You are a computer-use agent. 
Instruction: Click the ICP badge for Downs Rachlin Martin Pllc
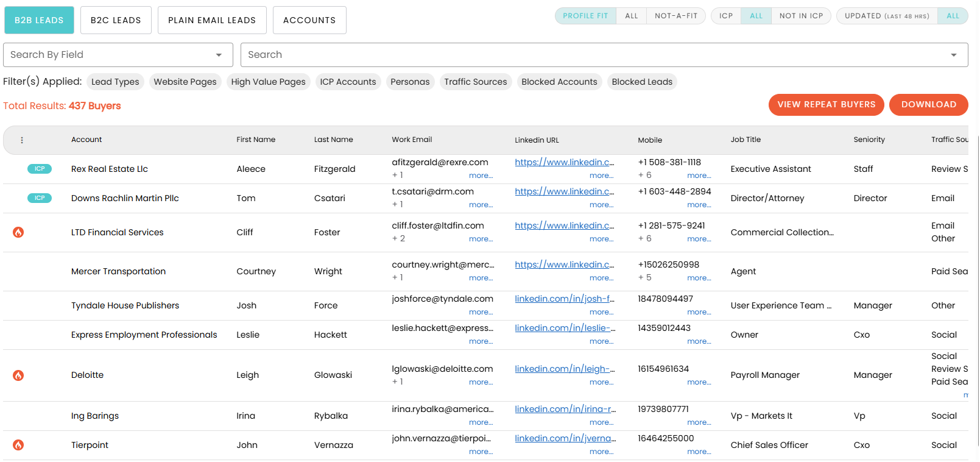click(x=40, y=198)
